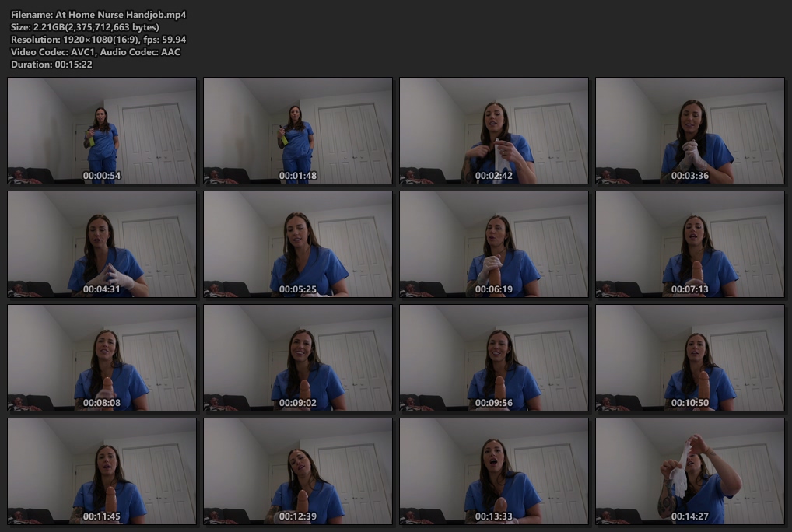Click the thumbnail marked 00:02:42
792x532 pixels.
click(494, 131)
